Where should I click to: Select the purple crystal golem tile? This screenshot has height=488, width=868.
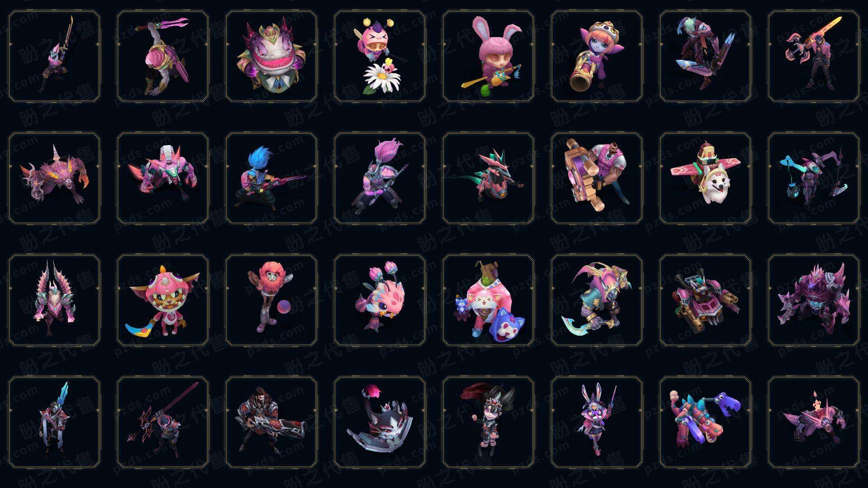[x=814, y=300]
